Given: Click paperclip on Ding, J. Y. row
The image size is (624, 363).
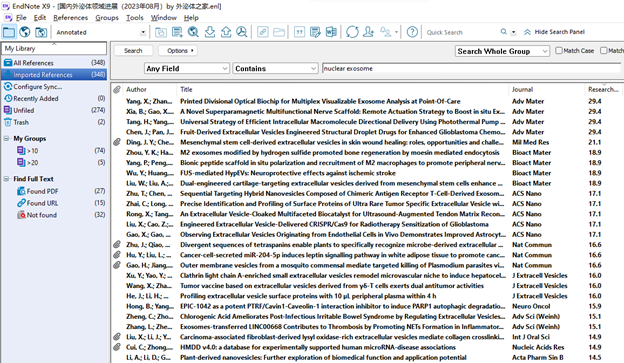Looking at the screenshot, I should click(117, 142).
